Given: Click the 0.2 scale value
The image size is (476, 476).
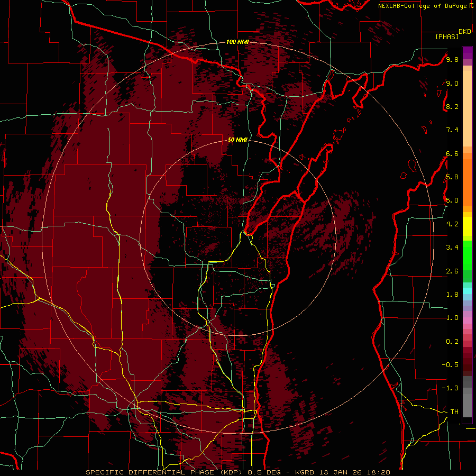Looking at the screenshot, I should (452, 342).
